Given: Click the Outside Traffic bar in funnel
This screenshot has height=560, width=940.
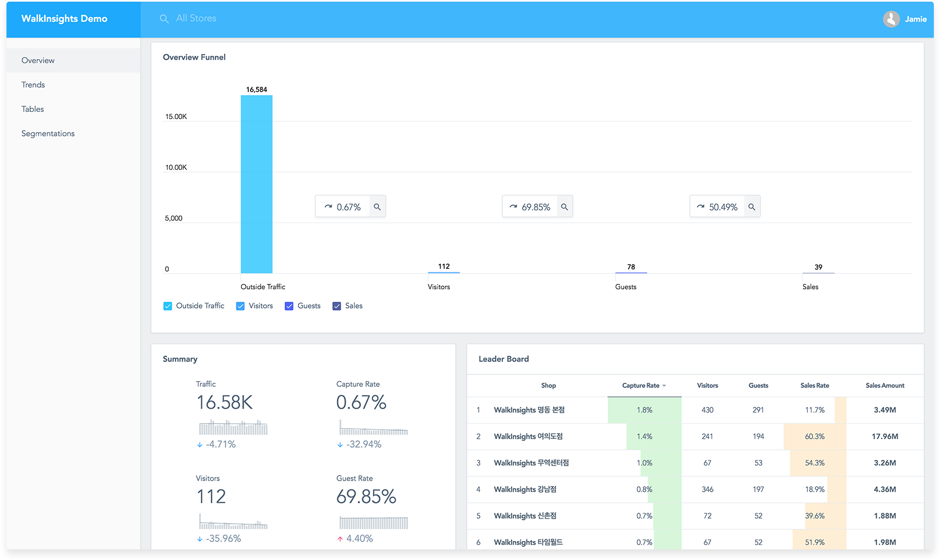Looking at the screenshot, I should click(x=257, y=184).
